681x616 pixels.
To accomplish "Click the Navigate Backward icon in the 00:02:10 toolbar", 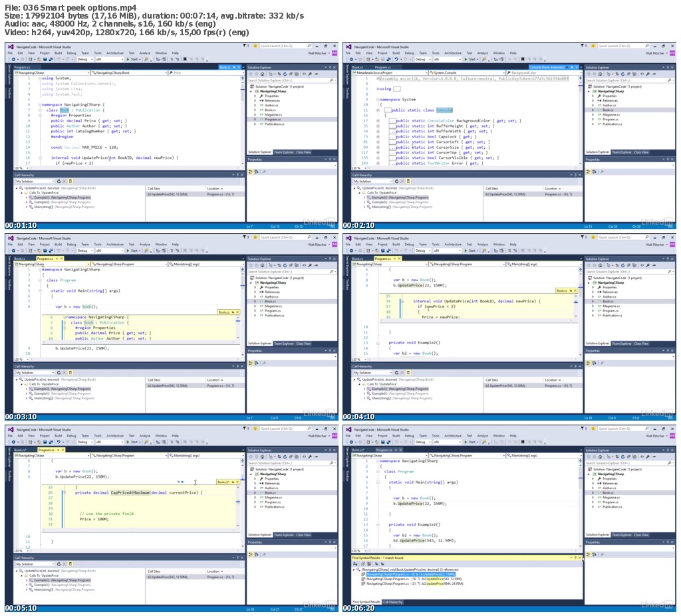I will [x=351, y=59].
